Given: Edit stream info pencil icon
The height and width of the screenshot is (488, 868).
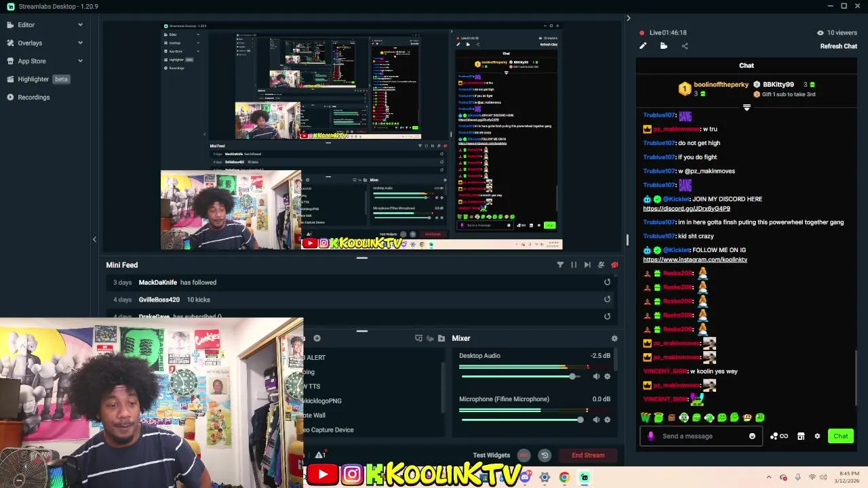Looking at the screenshot, I should 643,46.
